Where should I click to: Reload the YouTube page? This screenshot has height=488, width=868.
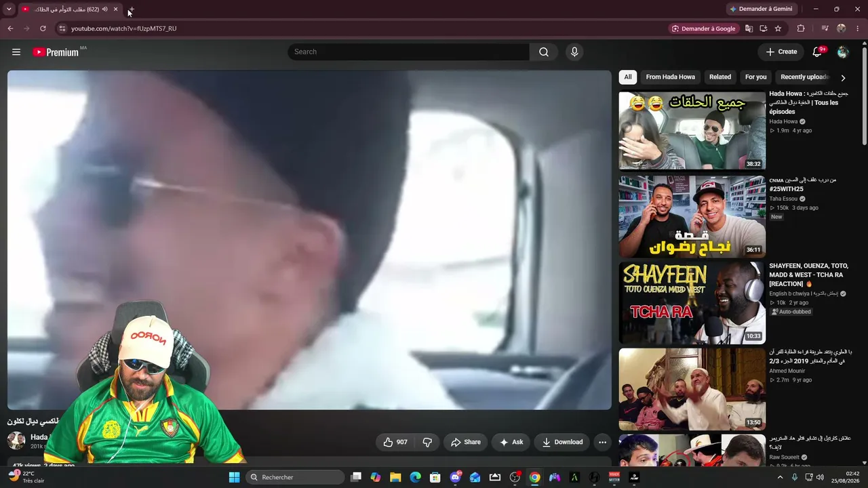(x=43, y=28)
